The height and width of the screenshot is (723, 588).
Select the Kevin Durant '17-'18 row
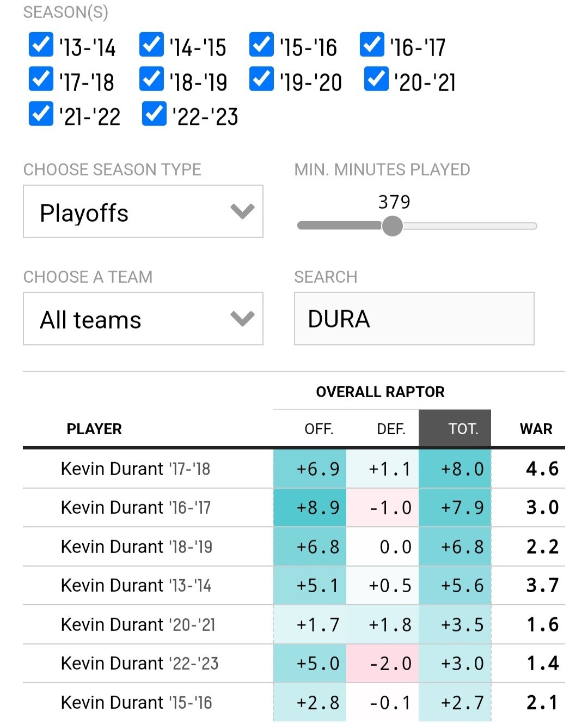(136, 469)
